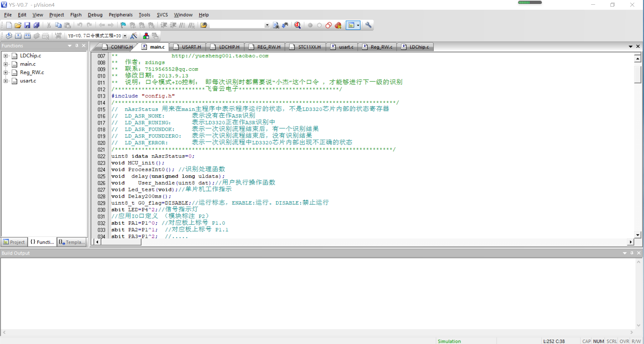Click editor horizontal scrollbar right arrow
Screen dimensions: 644x344
pos(631,242)
